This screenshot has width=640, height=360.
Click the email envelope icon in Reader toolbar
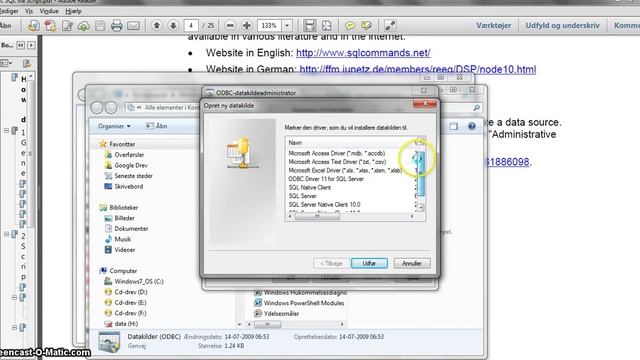pyautogui.click(x=133, y=26)
